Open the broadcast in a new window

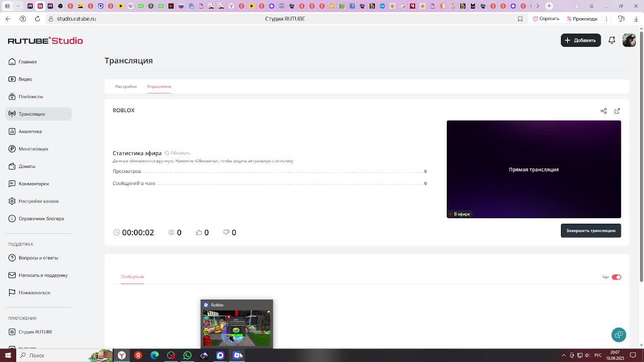pyautogui.click(x=617, y=111)
